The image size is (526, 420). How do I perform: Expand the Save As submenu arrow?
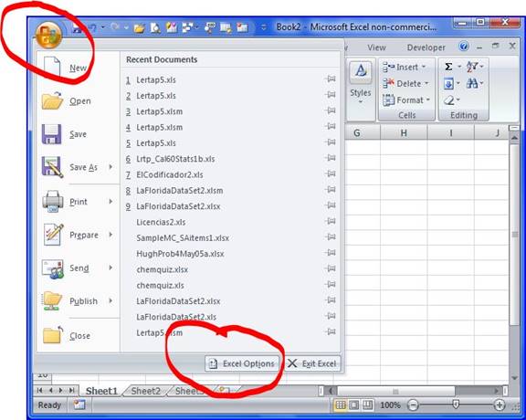[x=110, y=167]
